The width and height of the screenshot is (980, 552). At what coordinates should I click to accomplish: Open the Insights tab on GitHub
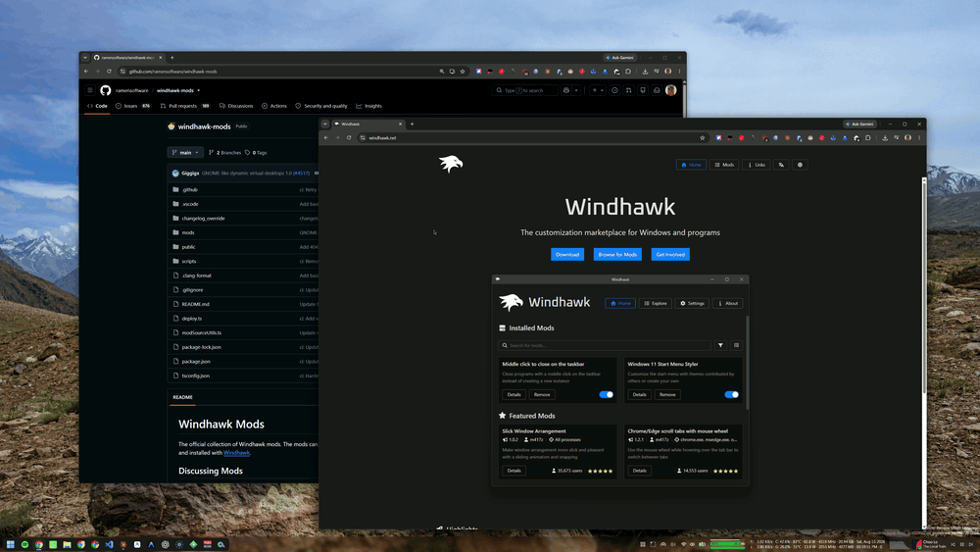coord(368,106)
